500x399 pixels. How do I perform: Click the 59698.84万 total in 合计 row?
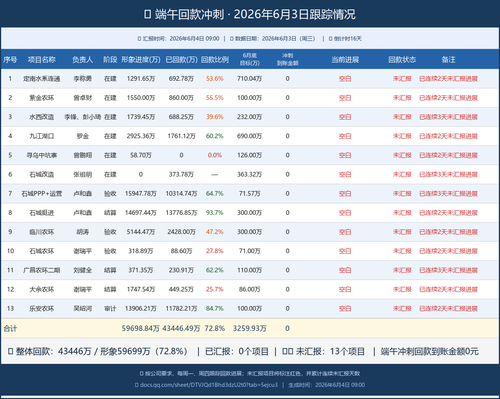tap(141, 329)
